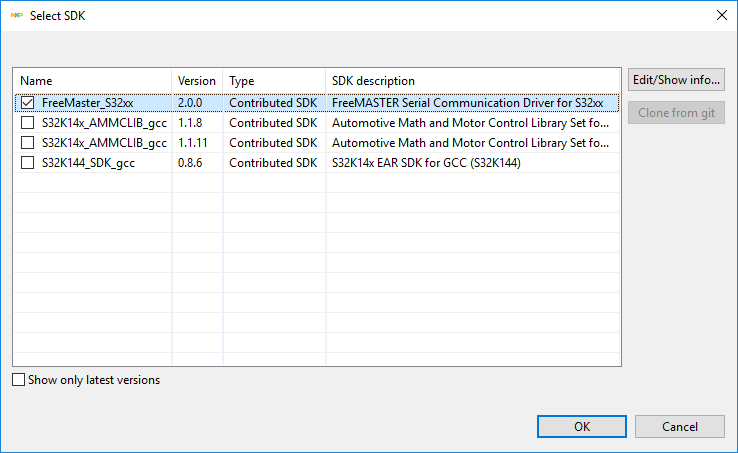Click the SDK description column header
The image size is (738, 453).
470,80
